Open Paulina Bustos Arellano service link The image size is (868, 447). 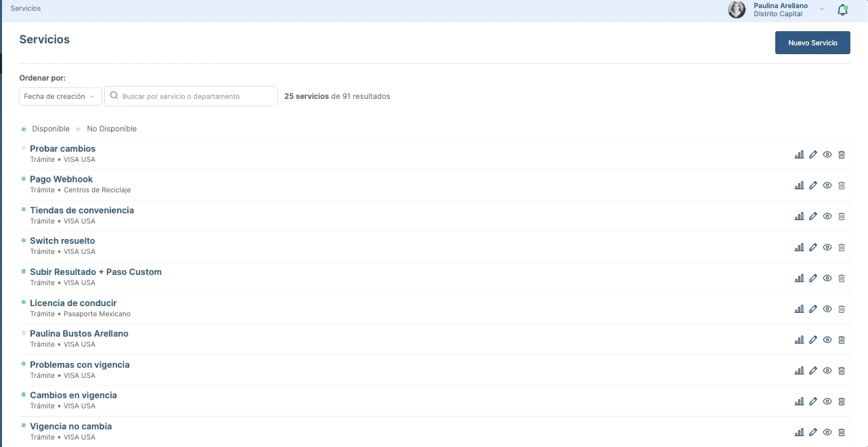[79, 333]
